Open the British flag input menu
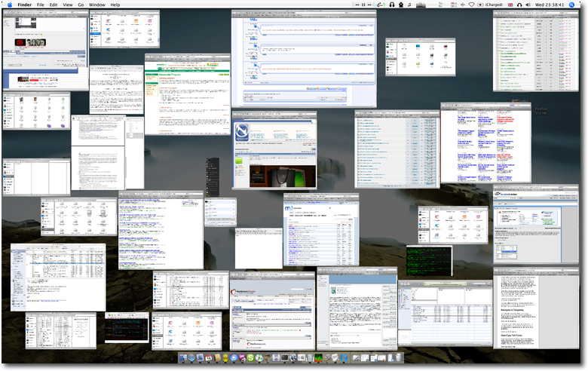Screen dimensions: 588x371 coord(511,5)
